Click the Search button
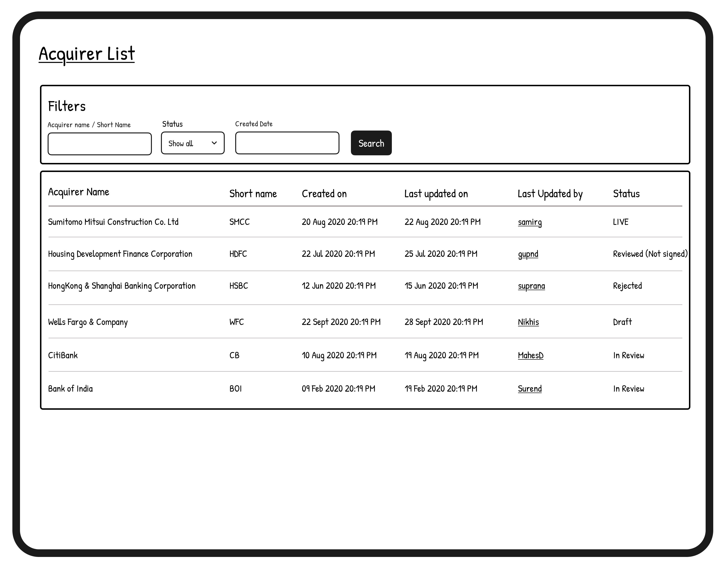This screenshot has height=576, width=728. click(x=371, y=143)
